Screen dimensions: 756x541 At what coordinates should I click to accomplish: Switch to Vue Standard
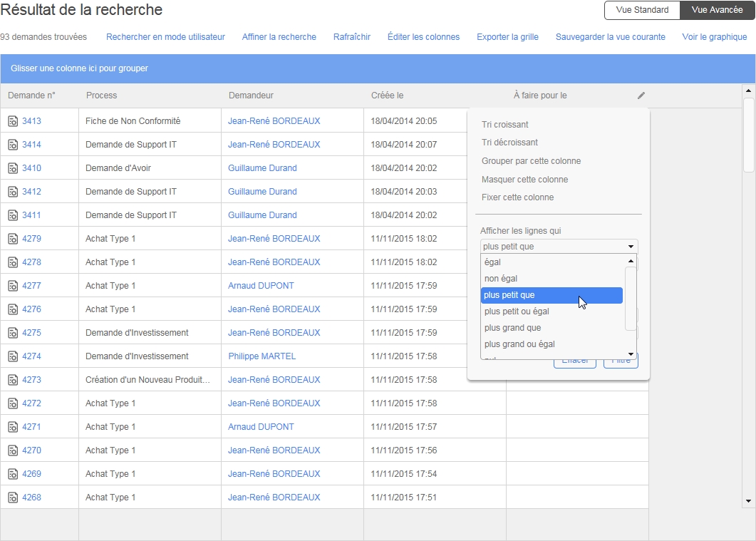(642, 10)
